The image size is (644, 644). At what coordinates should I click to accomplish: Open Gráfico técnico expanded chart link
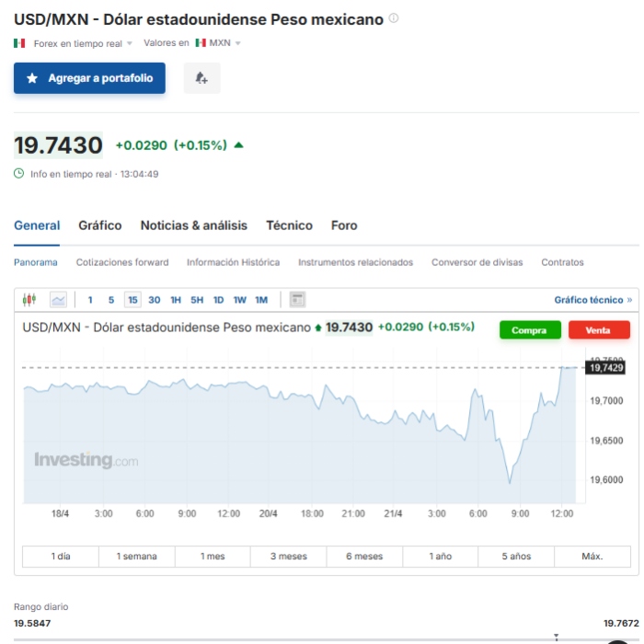tap(592, 300)
